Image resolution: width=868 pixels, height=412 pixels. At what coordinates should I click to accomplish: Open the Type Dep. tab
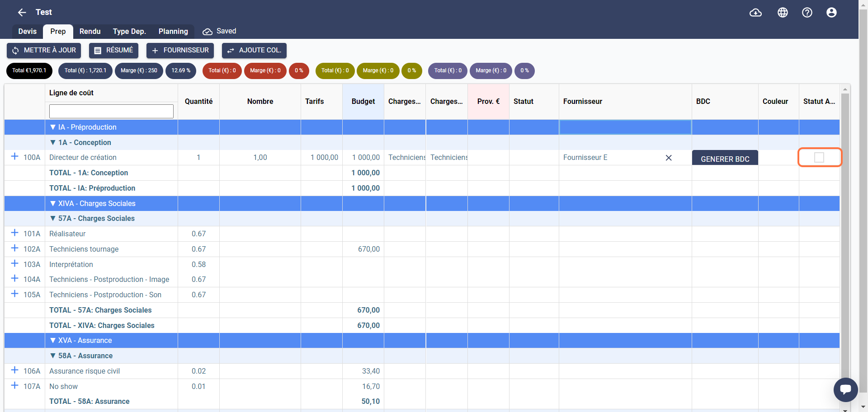click(129, 31)
